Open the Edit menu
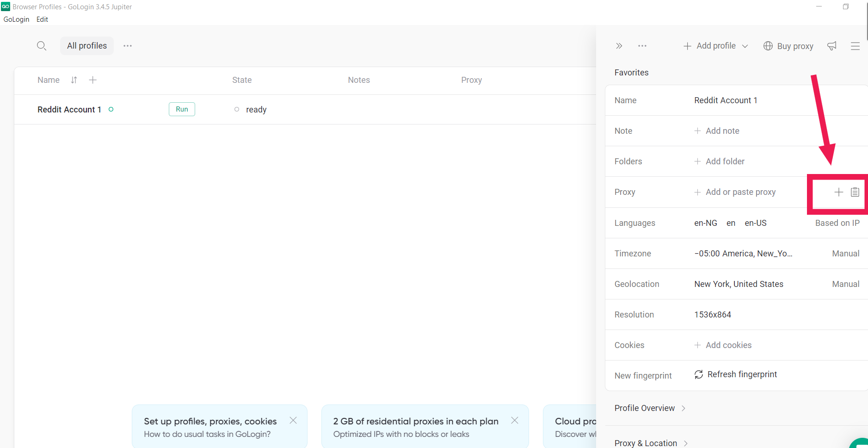 pos(42,19)
